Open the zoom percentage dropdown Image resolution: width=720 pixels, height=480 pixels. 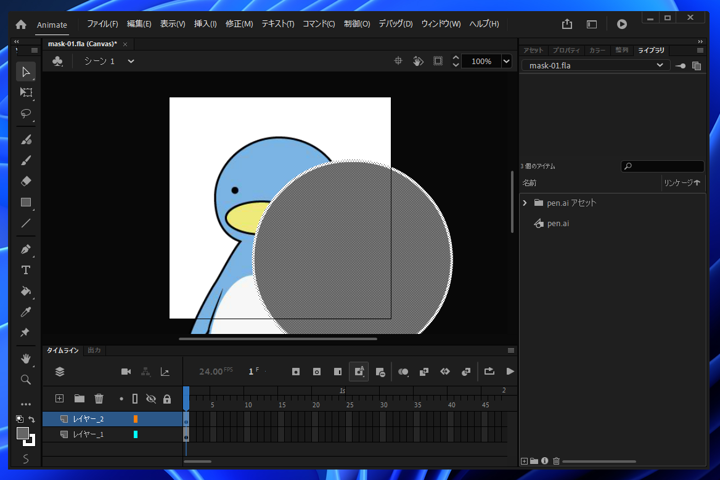[x=506, y=61]
